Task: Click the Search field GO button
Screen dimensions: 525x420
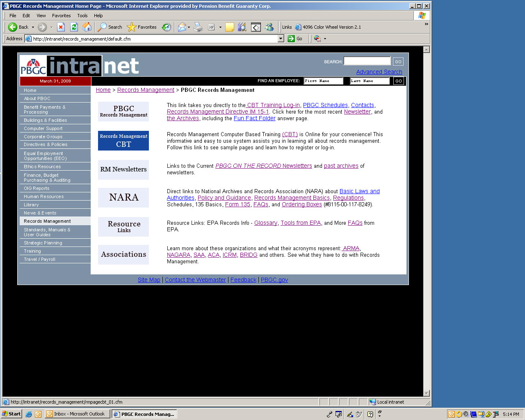Action: click(x=398, y=62)
